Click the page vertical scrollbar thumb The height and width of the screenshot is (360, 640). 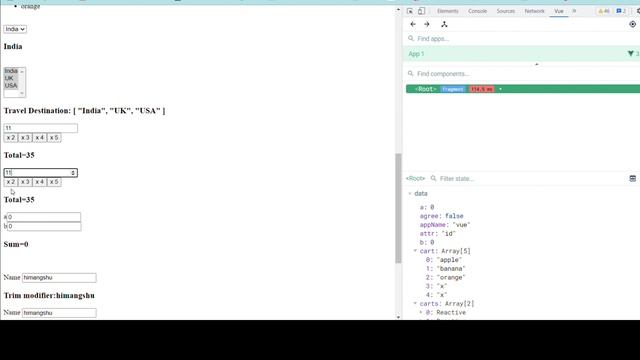coord(398,208)
